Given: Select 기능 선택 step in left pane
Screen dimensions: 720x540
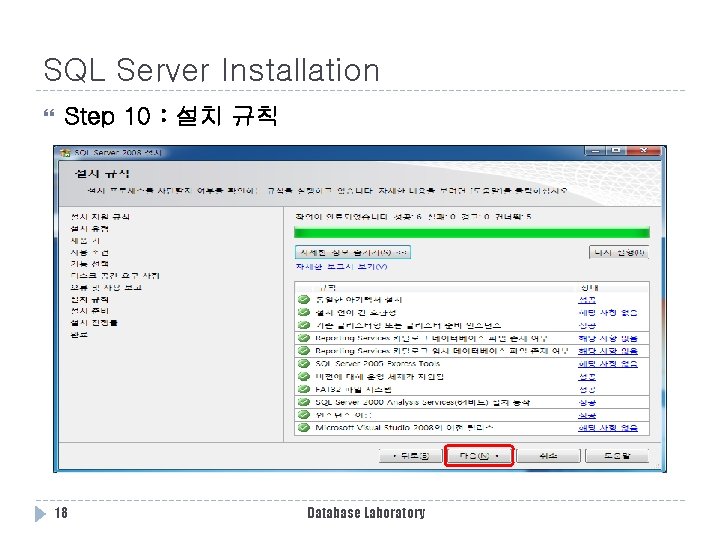Looking at the screenshot, I should [x=90, y=264].
